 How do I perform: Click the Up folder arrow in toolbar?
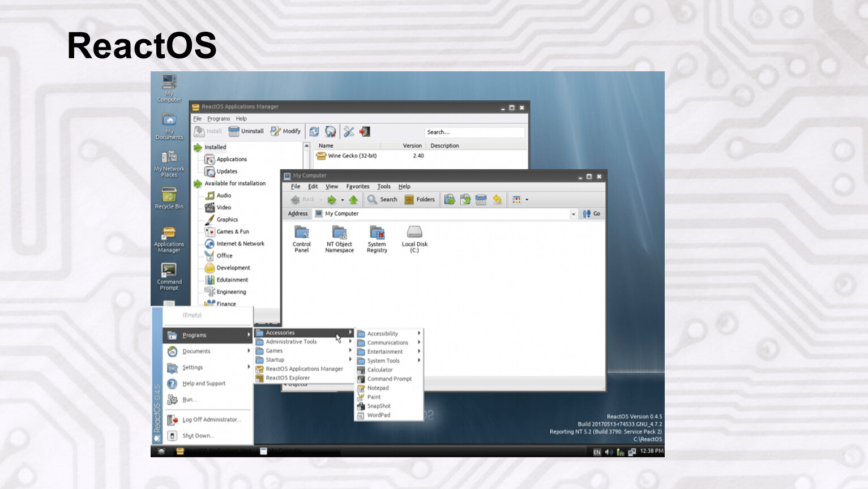click(353, 200)
